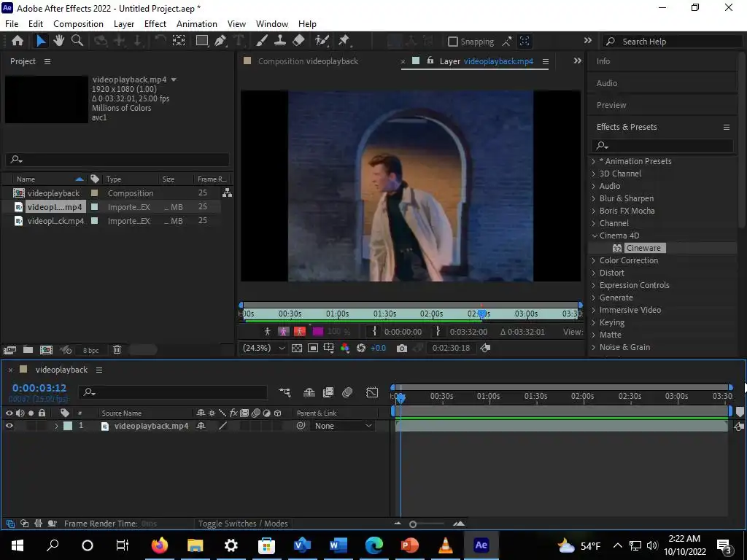Select the Roto Brush tool
Screen dimensions: 747x560
[x=322, y=41]
